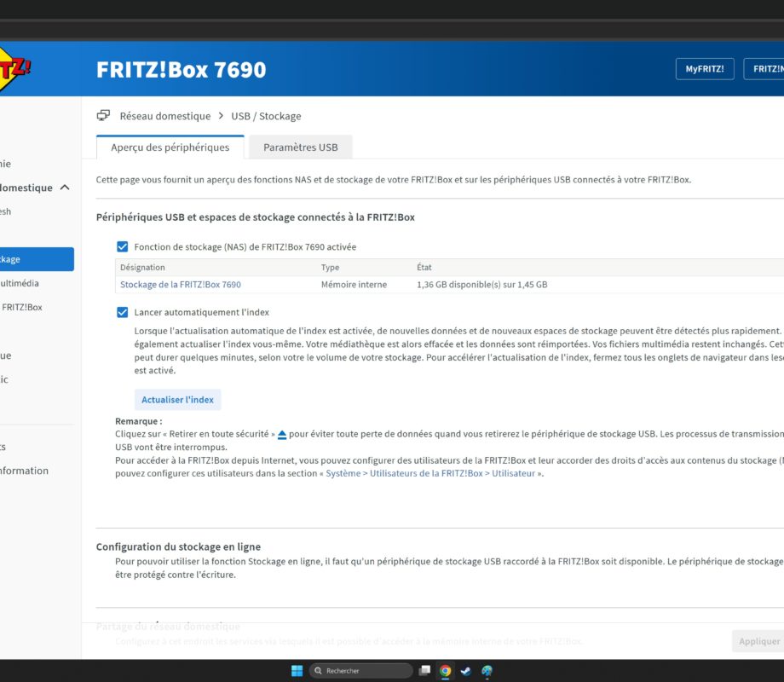The image size is (784, 682).
Task: Click the Remarque : label
Action: click(139, 421)
